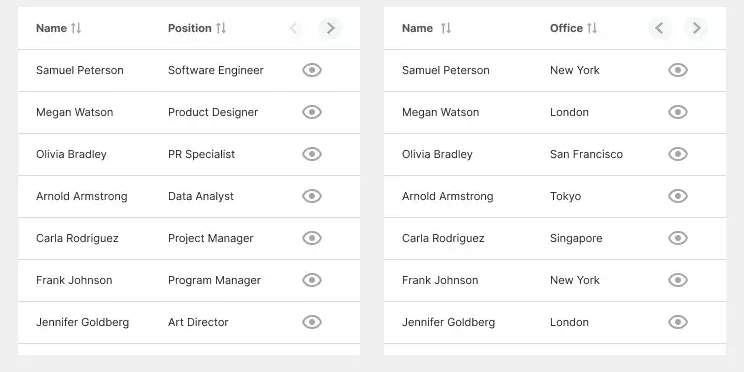View Olivia Bradley San Francisco row
744x372 pixels.
(678, 154)
